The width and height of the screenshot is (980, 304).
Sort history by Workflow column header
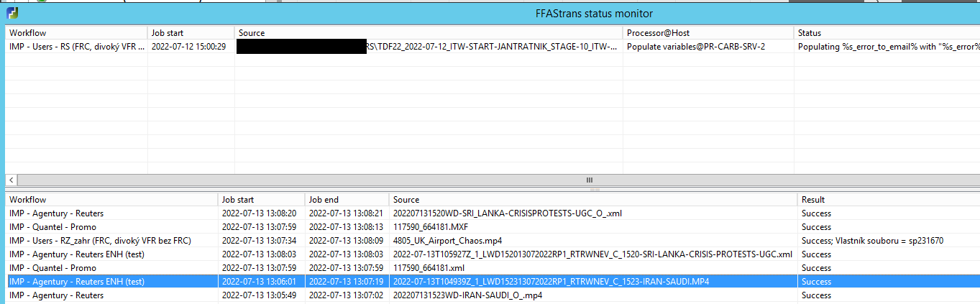[111, 199]
